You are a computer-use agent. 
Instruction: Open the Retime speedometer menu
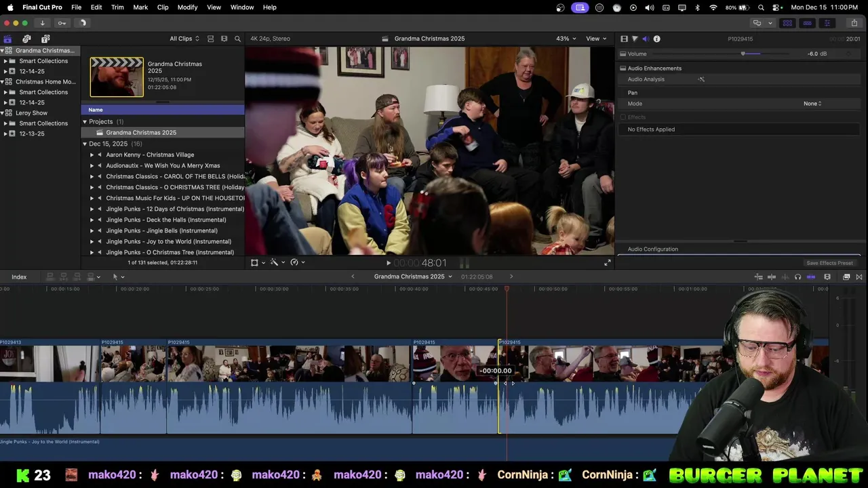click(297, 262)
